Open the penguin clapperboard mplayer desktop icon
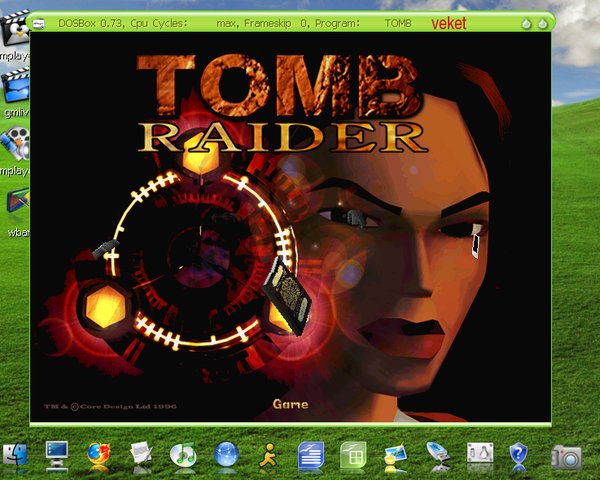 coord(15,29)
